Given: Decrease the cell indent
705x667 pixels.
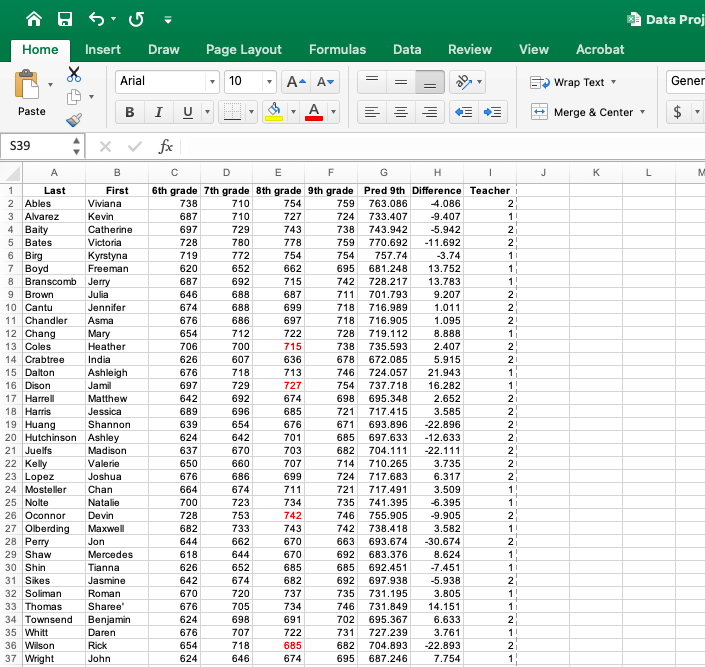Looking at the screenshot, I should (464, 112).
